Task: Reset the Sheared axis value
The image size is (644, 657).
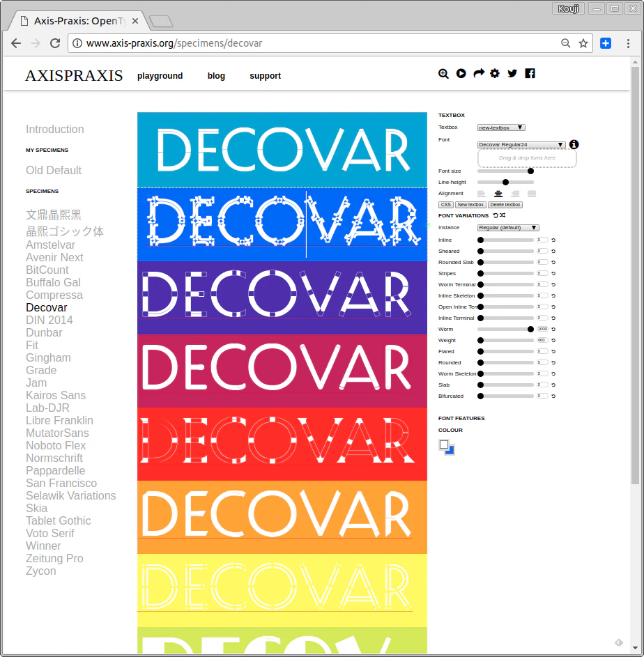Action: [x=553, y=251]
